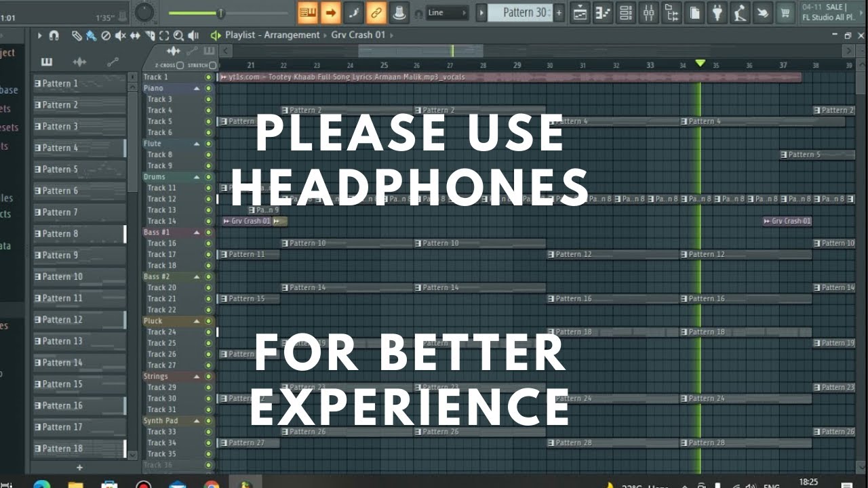Image resolution: width=868 pixels, height=488 pixels.
Task: Click the plus button beside Pattern 30
Action: click(559, 12)
